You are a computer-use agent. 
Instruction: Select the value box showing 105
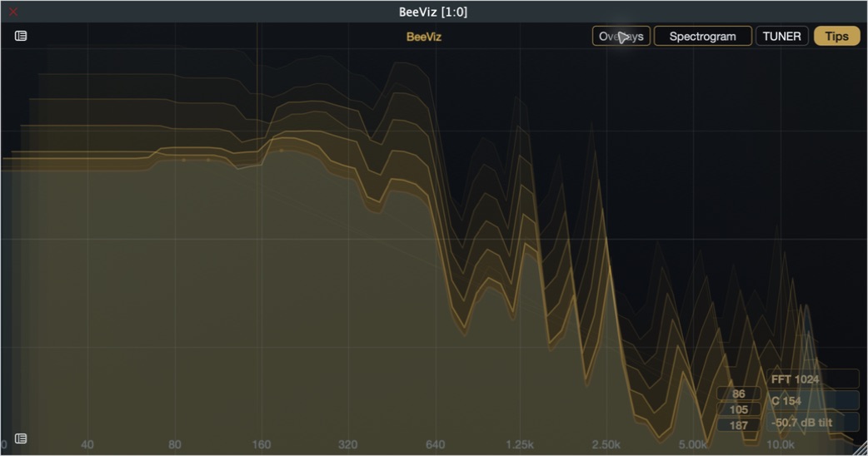pyautogui.click(x=738, y=409)
